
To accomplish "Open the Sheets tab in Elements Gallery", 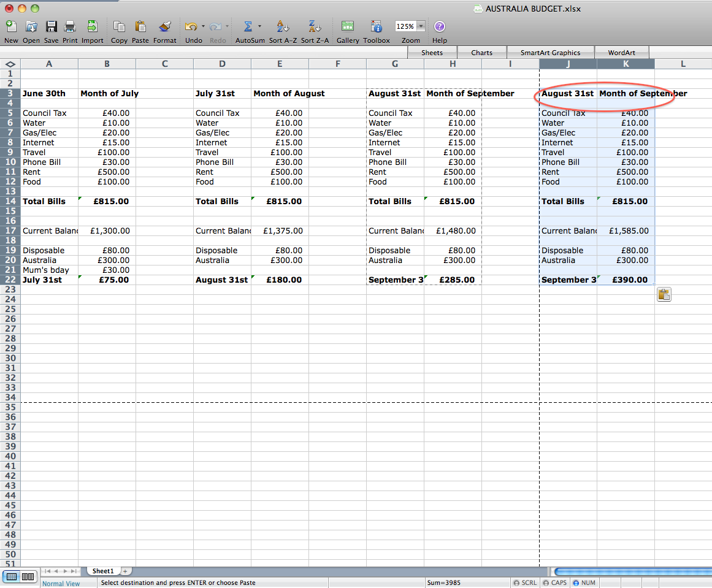I will click(432, 53).
